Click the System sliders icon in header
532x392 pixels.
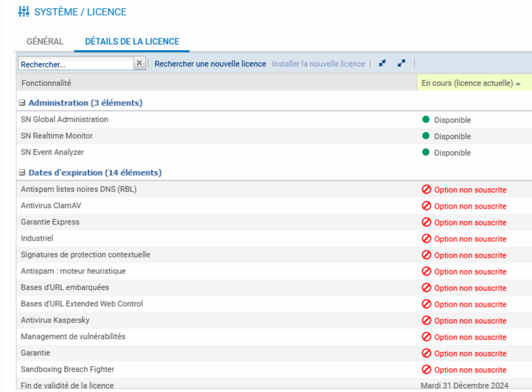click(24, 12)
